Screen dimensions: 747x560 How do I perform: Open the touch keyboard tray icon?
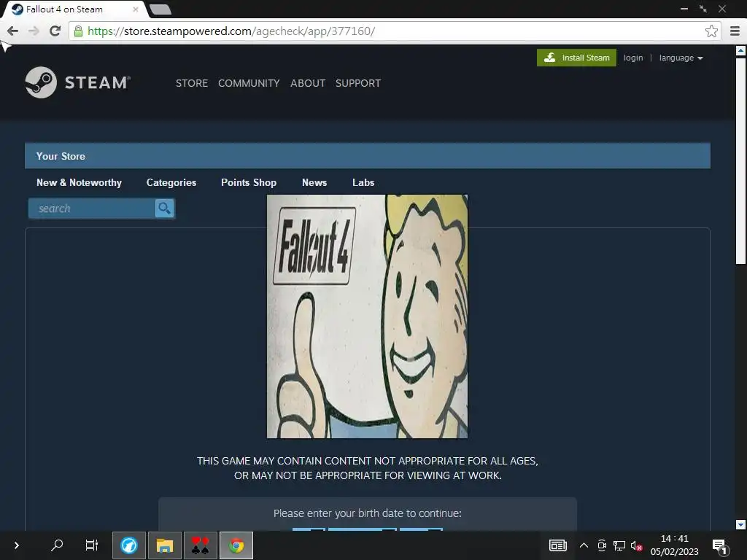point(558,545)
